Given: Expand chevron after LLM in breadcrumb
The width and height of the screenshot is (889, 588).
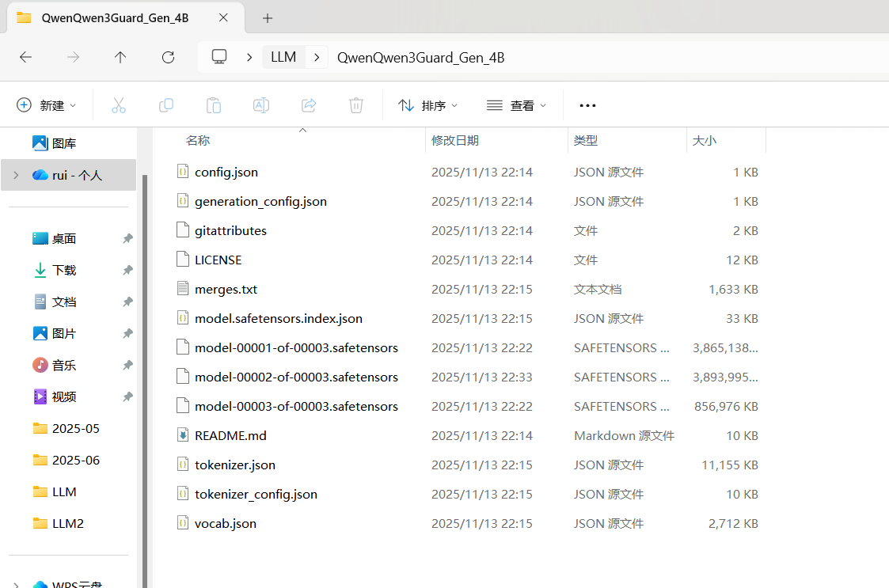Looking at the screenshot, I should (317, 57).
